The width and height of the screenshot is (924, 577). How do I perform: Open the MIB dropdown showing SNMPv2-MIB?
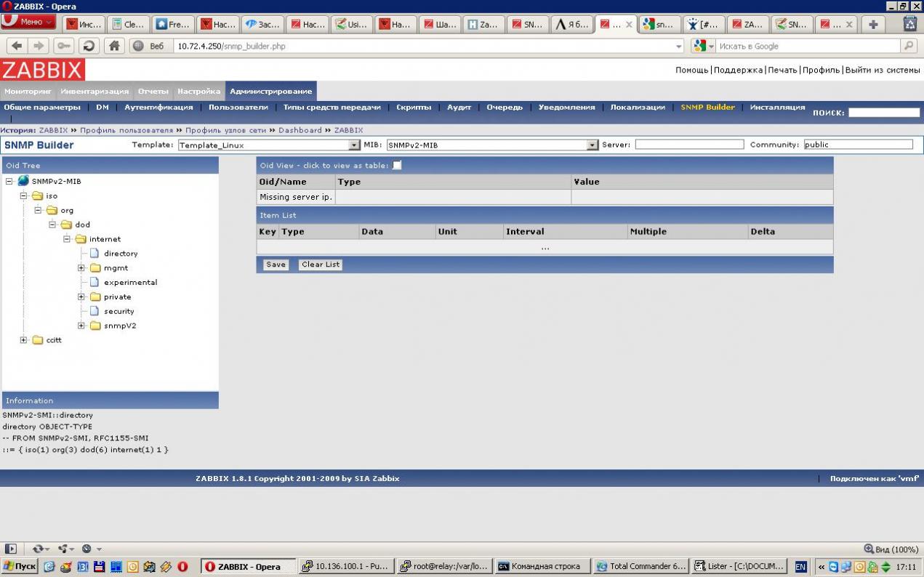pos(491,145)
